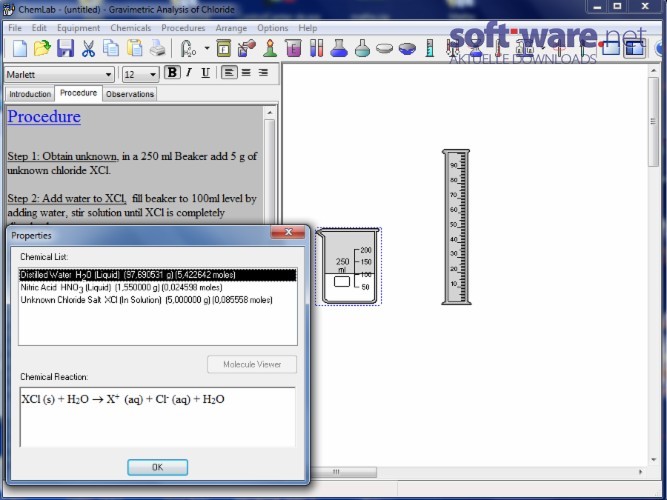Open the Help menu
Screen dimensions: 667x500
(x=308, y=28)
